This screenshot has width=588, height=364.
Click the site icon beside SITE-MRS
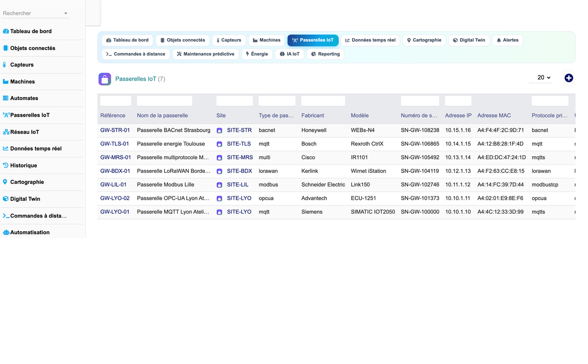(220, 158)
